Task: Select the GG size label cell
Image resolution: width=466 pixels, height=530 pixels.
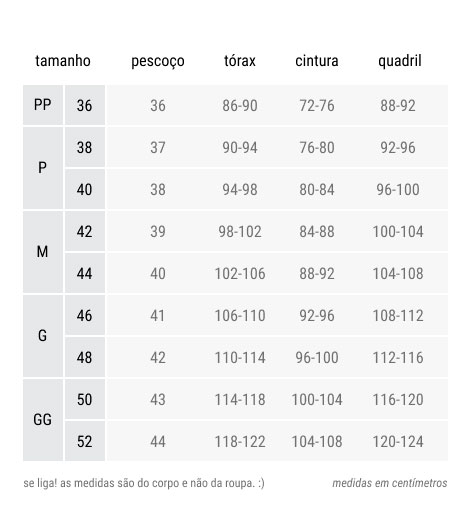Action: (x=43, y=420)
